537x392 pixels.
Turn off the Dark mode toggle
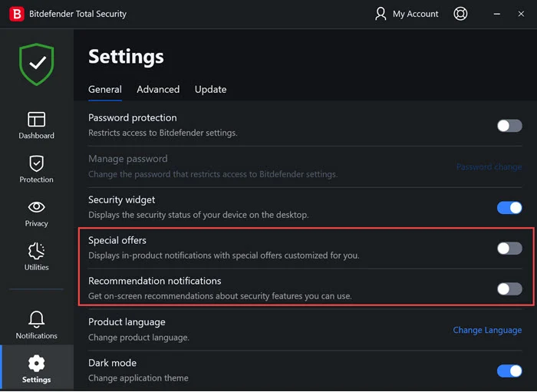tap(509, 371)
